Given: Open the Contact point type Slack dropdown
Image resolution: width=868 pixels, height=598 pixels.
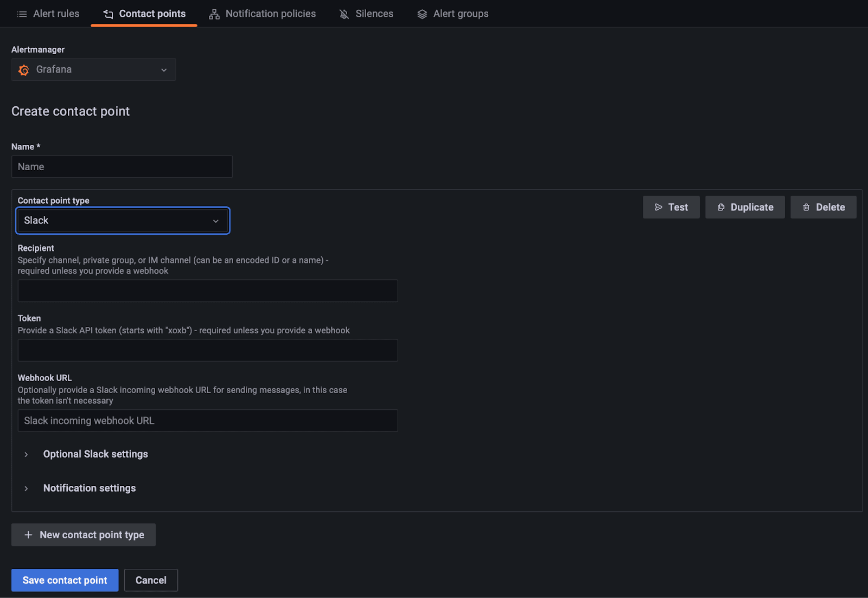Looking at the screenshot, I should (x=123, y=221).
